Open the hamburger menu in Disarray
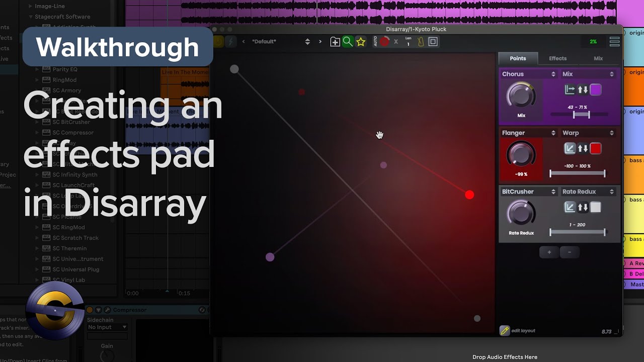This screenshot has height=362, width=644. [x=614, y=42]
